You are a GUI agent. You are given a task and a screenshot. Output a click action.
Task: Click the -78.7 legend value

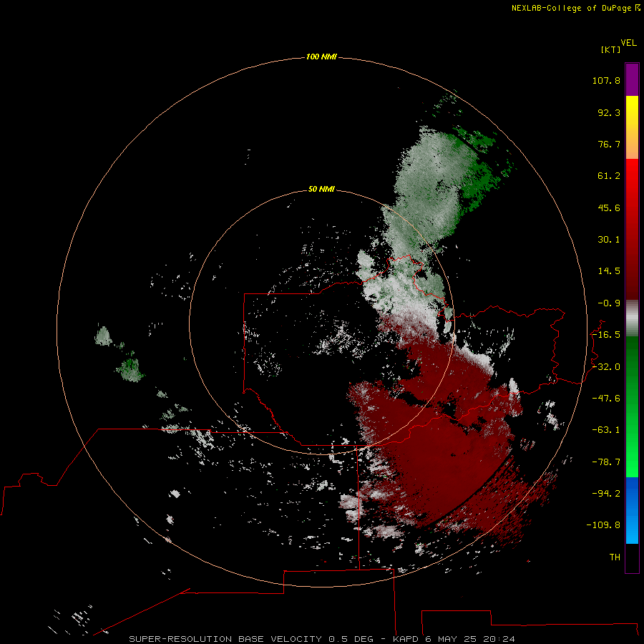click(606, 462)
